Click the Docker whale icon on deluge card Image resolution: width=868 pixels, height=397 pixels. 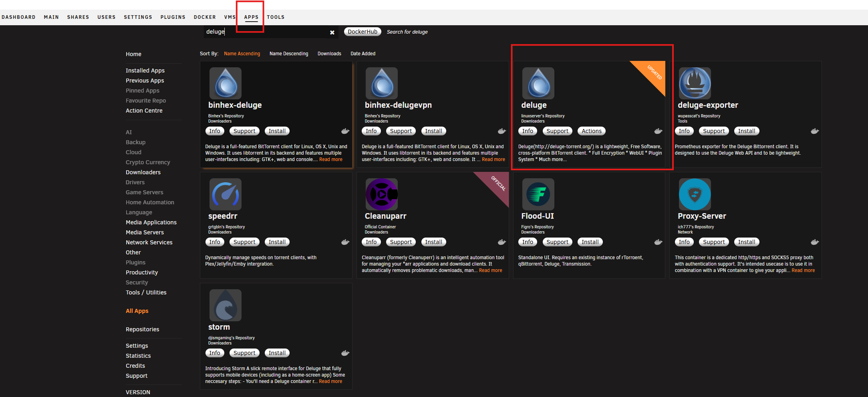point(658,131)
